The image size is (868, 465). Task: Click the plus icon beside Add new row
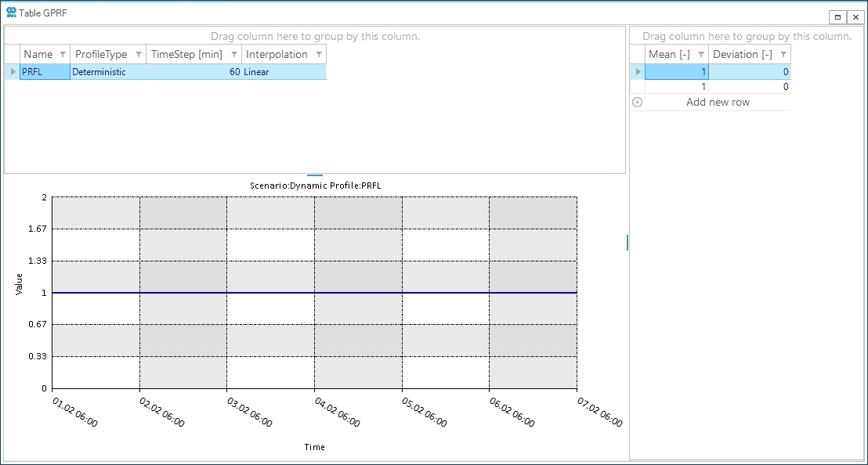637,102
